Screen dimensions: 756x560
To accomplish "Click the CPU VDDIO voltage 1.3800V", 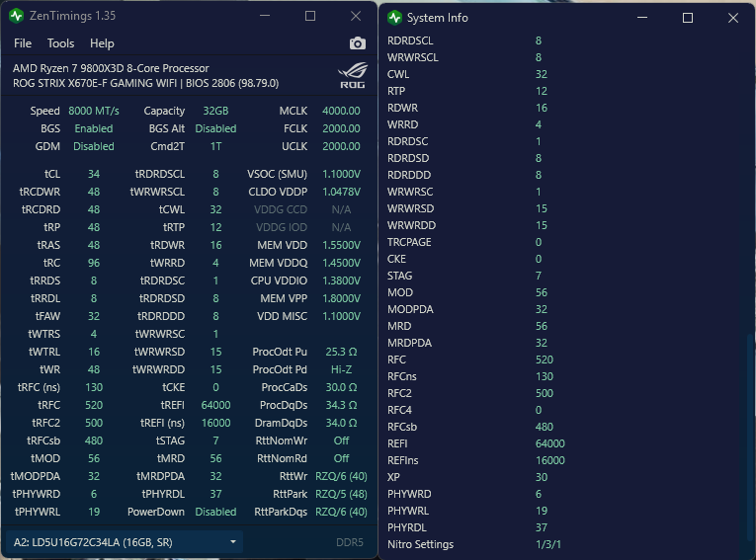I will (341, 280).
